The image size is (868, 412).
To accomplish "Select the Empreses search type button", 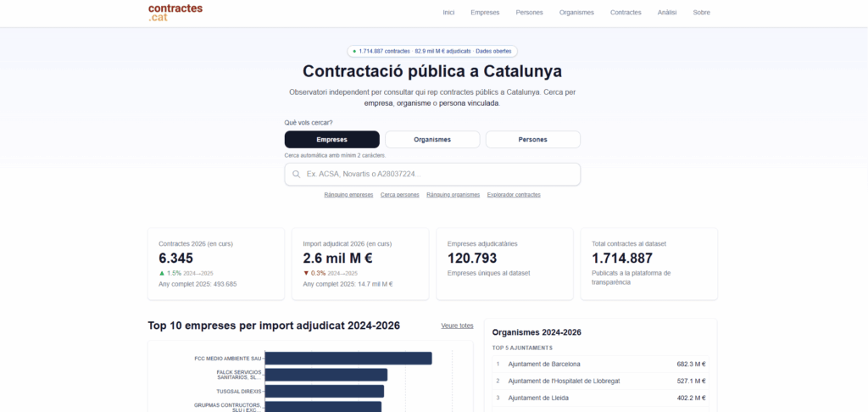I will [x=332, y=140].
